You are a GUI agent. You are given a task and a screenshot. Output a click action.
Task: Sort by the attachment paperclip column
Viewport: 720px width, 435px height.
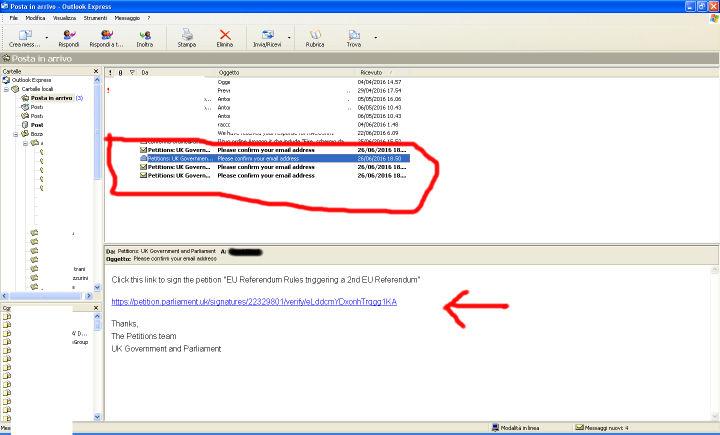click(x=121, y=73)
